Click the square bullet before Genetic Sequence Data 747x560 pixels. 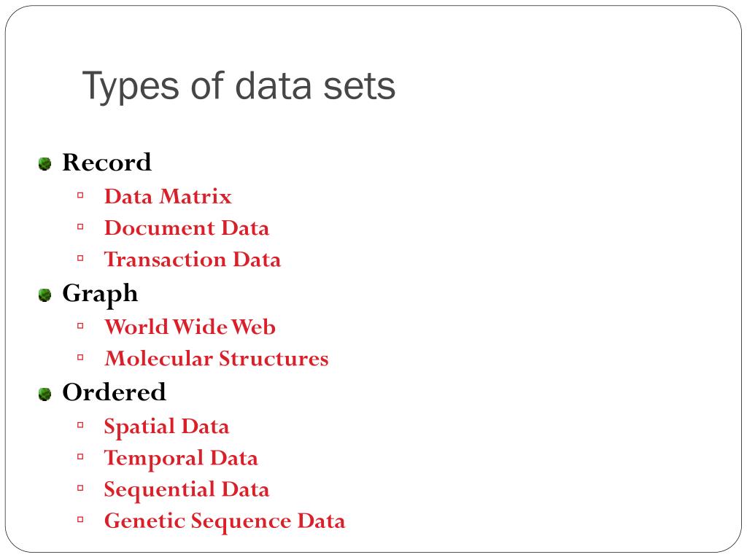[80, 519]
